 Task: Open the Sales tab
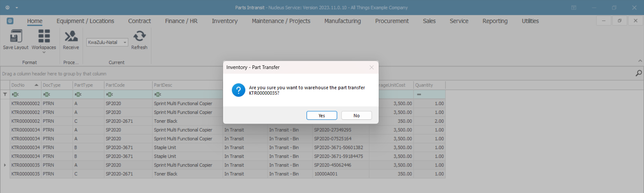(x=429, y=21)
